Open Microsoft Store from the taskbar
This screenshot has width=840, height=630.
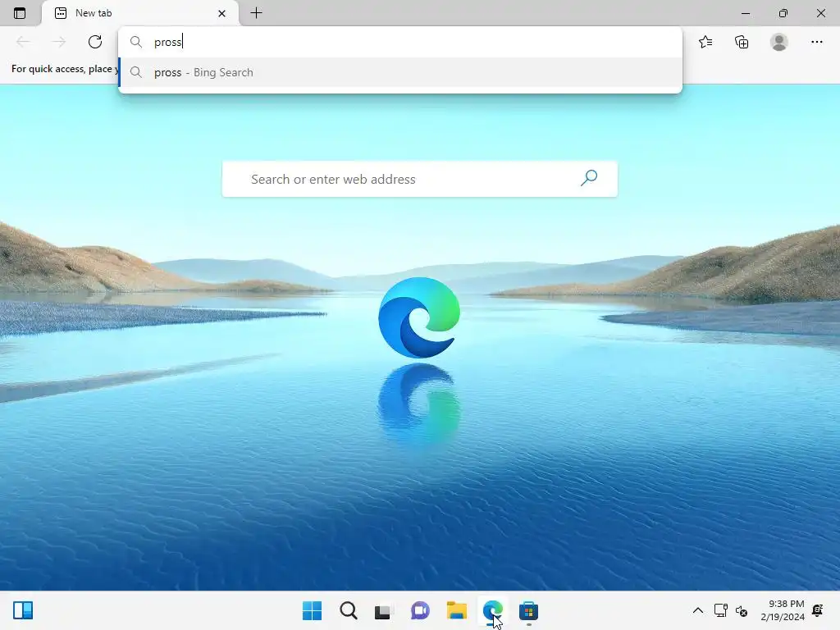(528, 610)
